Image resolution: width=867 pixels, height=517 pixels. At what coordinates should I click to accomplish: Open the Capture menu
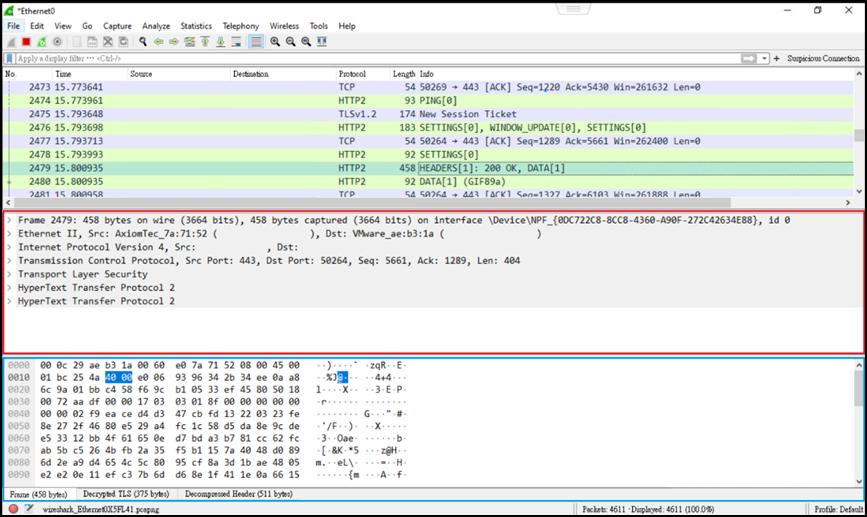pyautogui.click(x=117, y=26)
